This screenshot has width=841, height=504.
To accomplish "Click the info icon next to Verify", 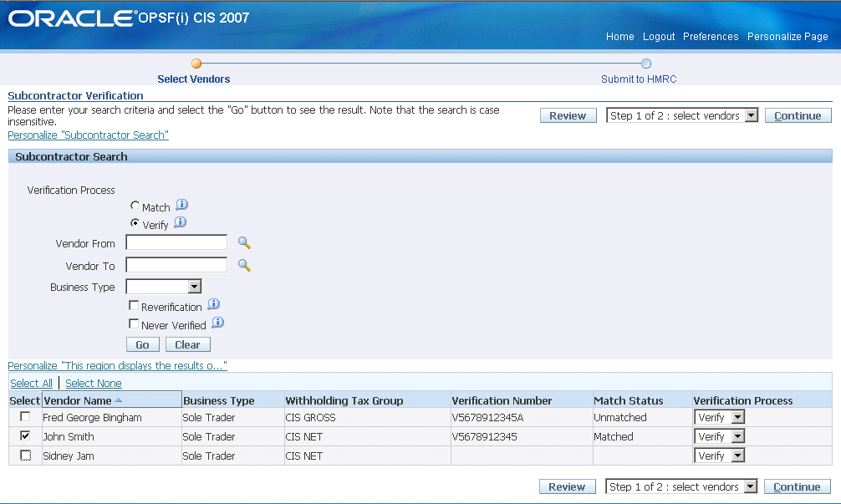I will point(181,222).
